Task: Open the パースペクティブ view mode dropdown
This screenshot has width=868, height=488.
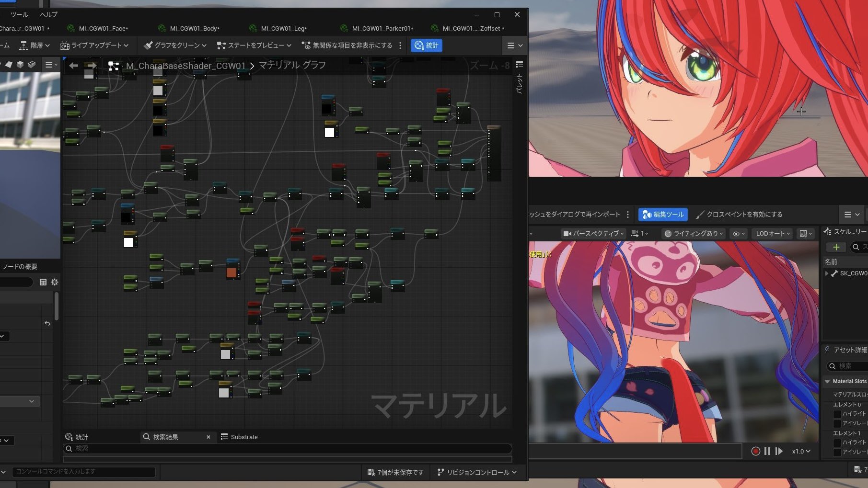Action: [593, 234]
